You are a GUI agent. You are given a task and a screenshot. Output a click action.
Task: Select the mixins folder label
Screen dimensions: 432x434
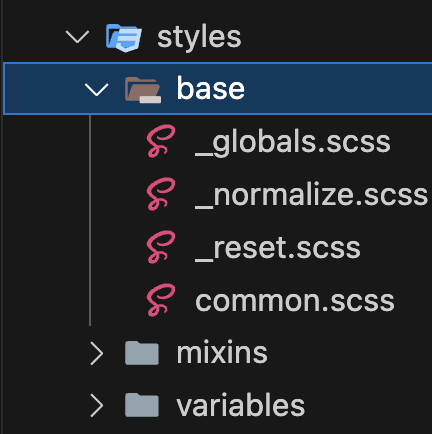click(222, 353)
